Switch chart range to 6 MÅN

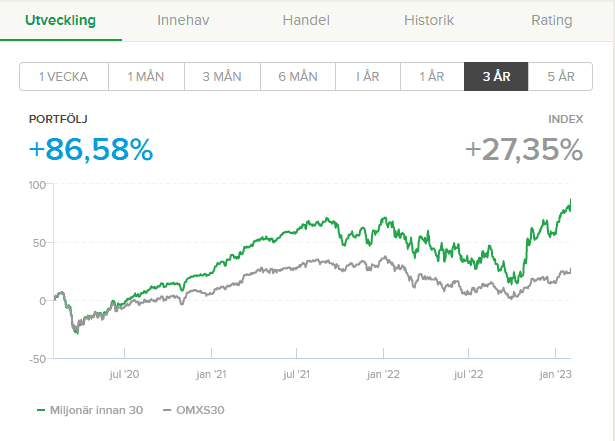[x=298, y=77]
